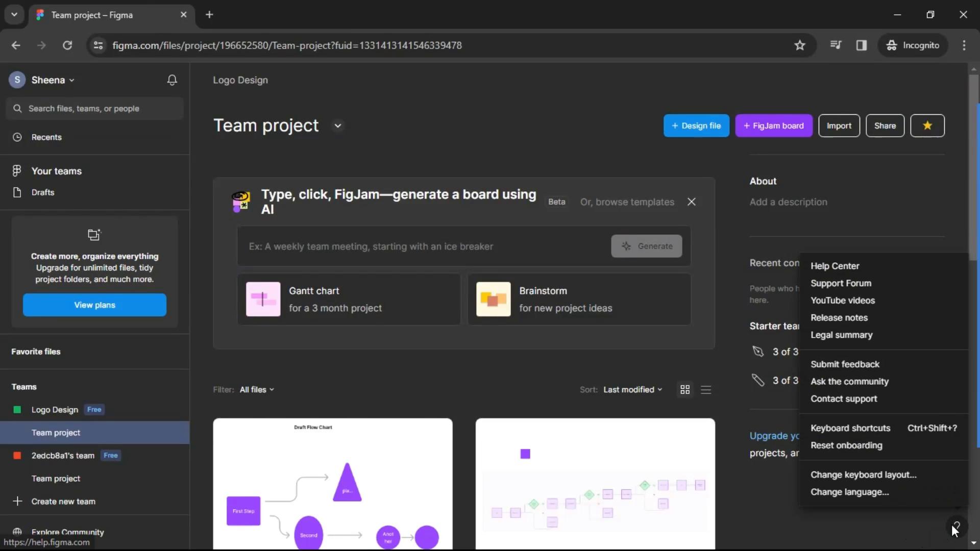The height and width of the screenshot is (551, 980).
Task: Click the grid view layout icon
Action: pos(684,389)
